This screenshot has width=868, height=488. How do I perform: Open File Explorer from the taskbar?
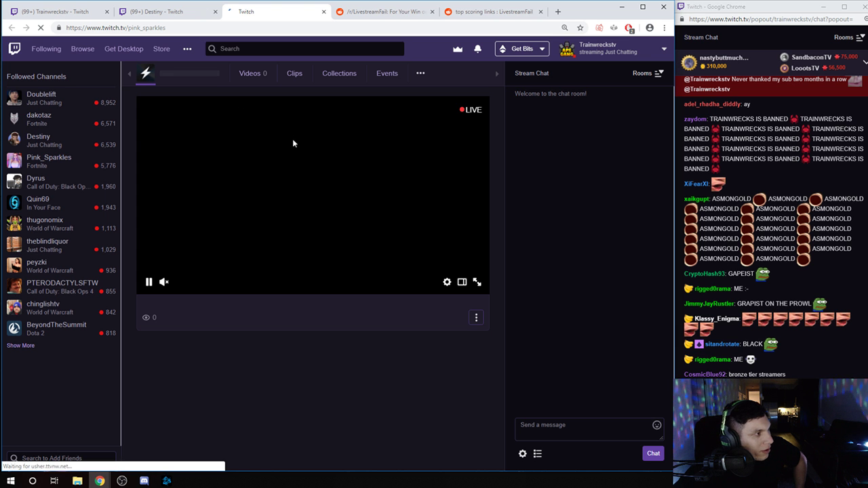tap(77, 481)
